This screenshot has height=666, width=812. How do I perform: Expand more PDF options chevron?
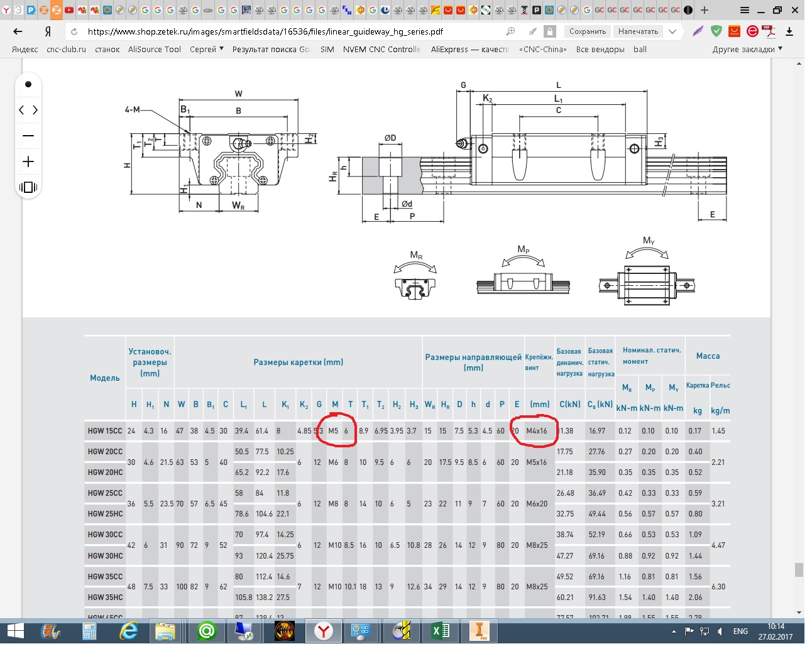point(672,31)
